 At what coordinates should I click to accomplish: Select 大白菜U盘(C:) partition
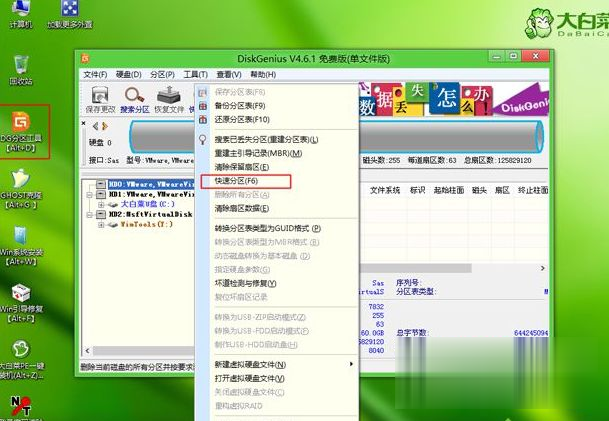tap(148, 204)
